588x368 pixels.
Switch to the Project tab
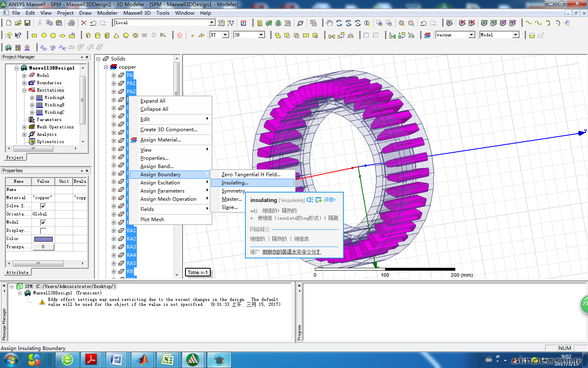tap(15, 157)
